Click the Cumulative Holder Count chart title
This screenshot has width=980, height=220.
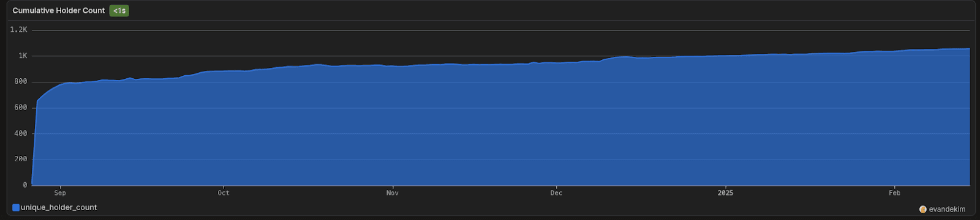(x=59, y=10)
